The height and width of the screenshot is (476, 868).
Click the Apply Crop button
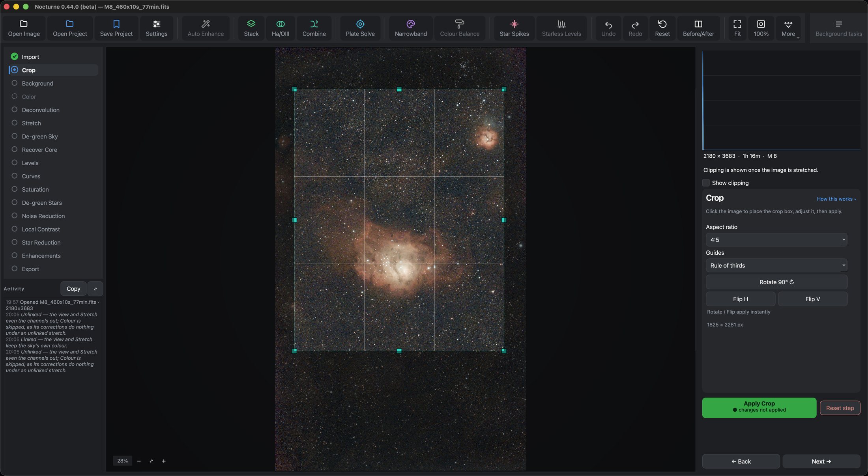pos(759,407)
